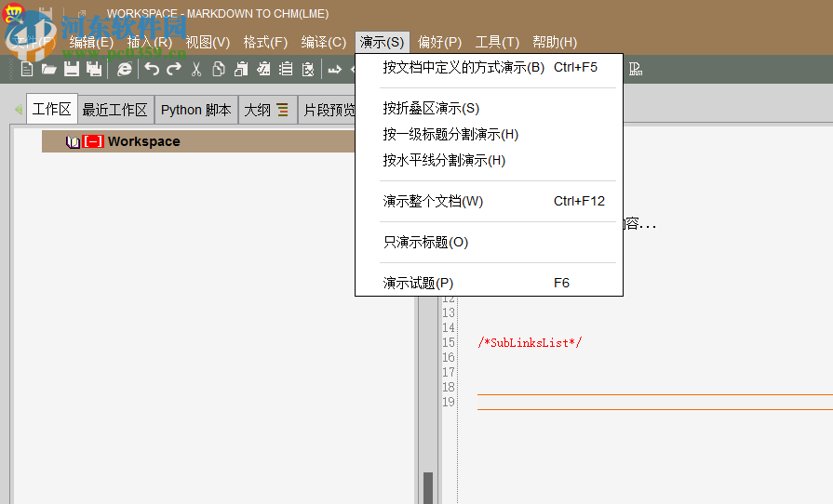Click the toolbar icon right of the menu
833x504 pixels.
pos(636,69)
